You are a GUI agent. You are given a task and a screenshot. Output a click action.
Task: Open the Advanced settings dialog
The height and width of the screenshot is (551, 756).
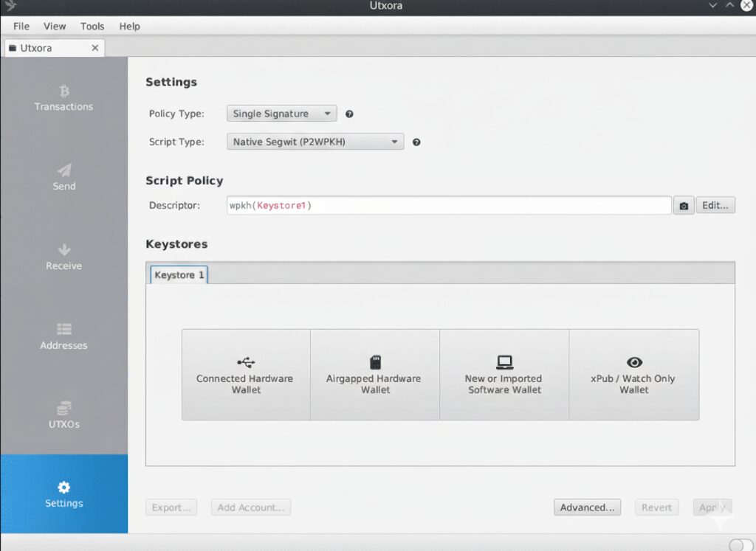coord(587,507)
